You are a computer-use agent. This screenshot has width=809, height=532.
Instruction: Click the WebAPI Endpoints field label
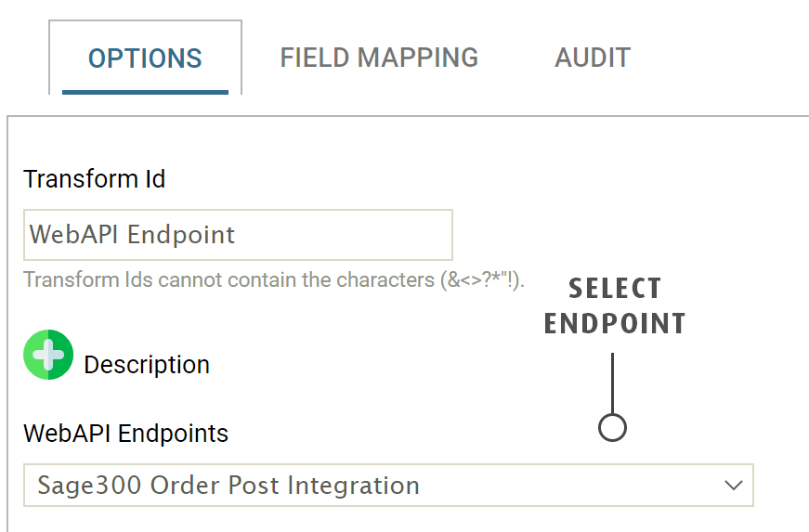(x=126, y=433)
